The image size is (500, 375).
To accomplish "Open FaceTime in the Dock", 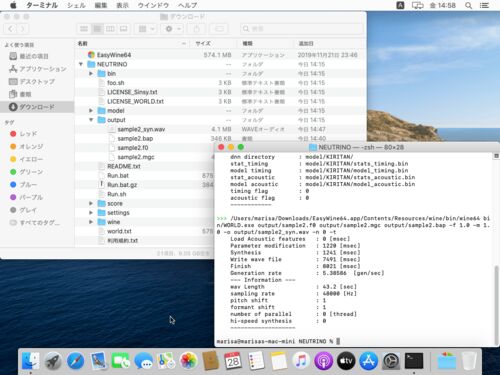I will click(x=121, y=361).
